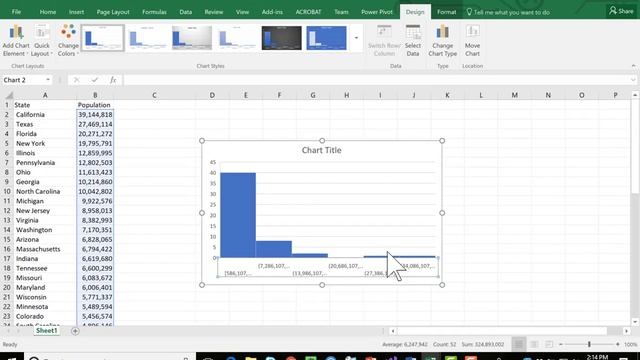Click the zoom slider handle
This screenshot has height=360, width=640.
tap(589, 344)
